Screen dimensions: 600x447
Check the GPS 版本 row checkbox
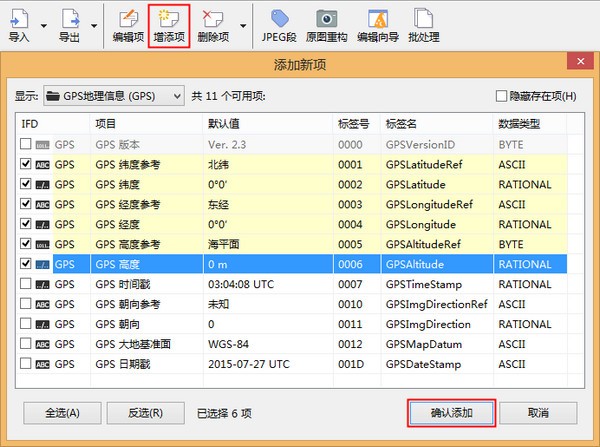pyautogui.click(x=26, y=144)
